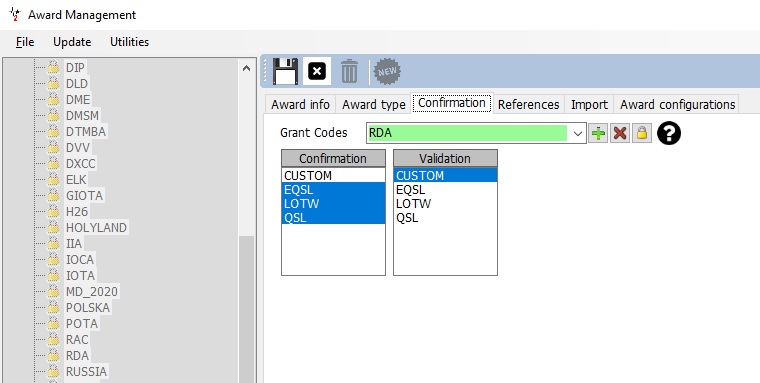Click the award tree scrollbar up arrow
Image resolution: width=760 pixels, height=383 pixels.
246,68
